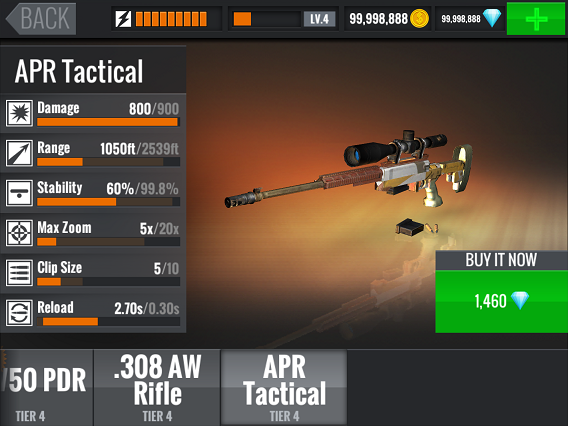
Task: Go back with the BACK button
Action: pos(41,18)
